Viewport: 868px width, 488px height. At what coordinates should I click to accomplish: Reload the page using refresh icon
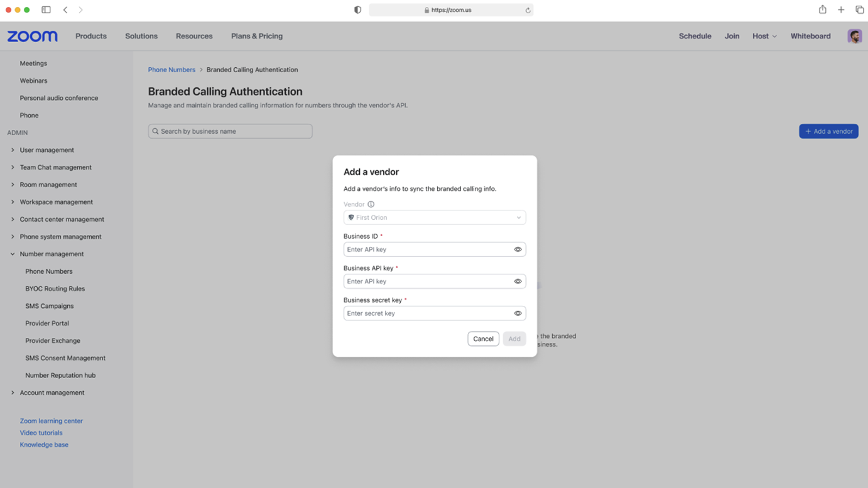[x=528, y=10]
